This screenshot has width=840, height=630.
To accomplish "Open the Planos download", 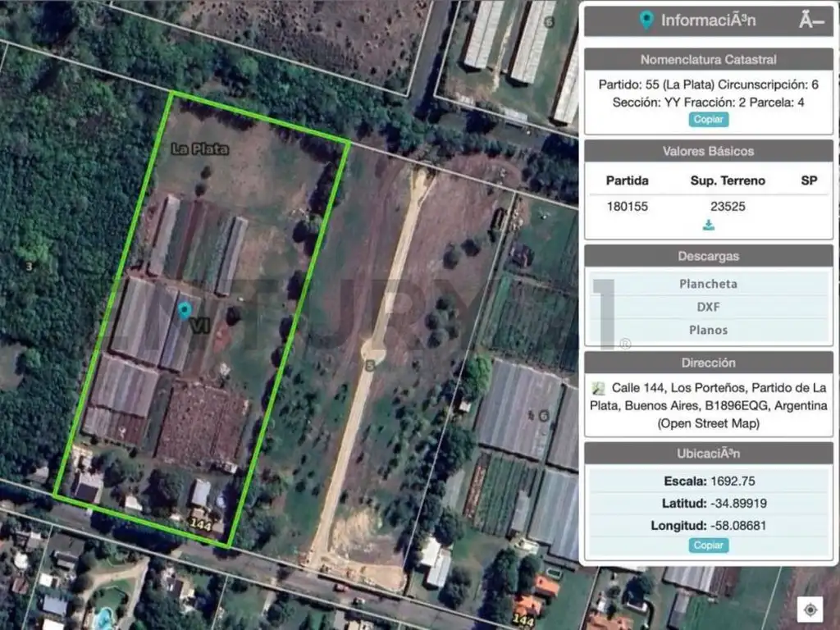I will point(708,330).
